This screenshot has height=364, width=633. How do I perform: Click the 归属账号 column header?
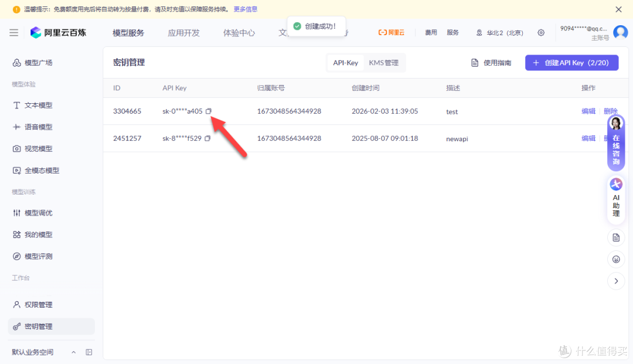click(271, 88)
